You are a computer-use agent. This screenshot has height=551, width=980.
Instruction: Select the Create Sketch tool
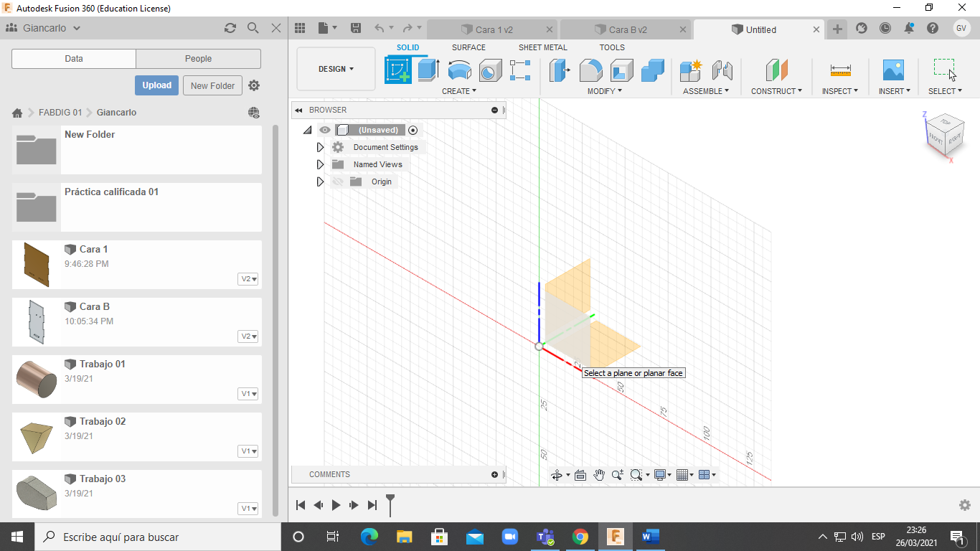(398, 70)
